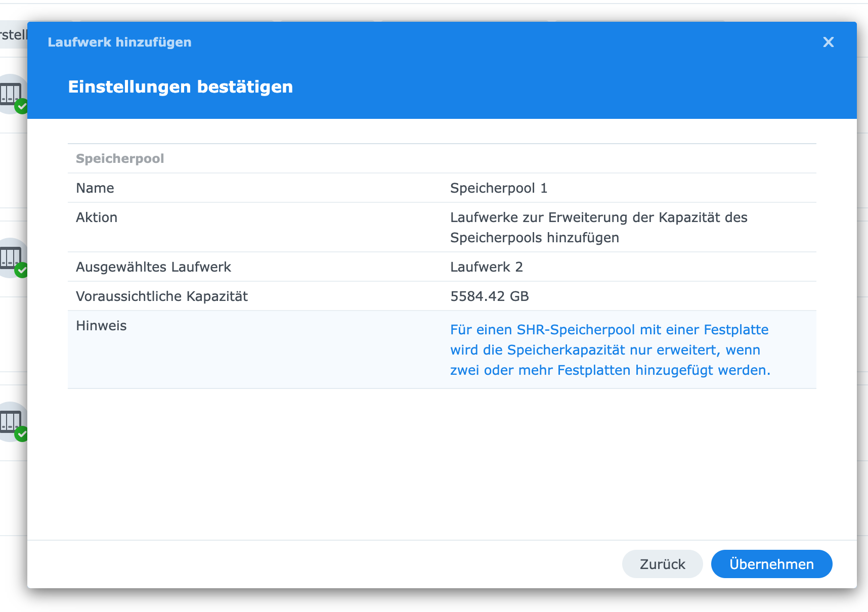Click the Laufwerke zur Erweiterung action text
This screenshot has height=612, width=868.
(x=599, y=228)
